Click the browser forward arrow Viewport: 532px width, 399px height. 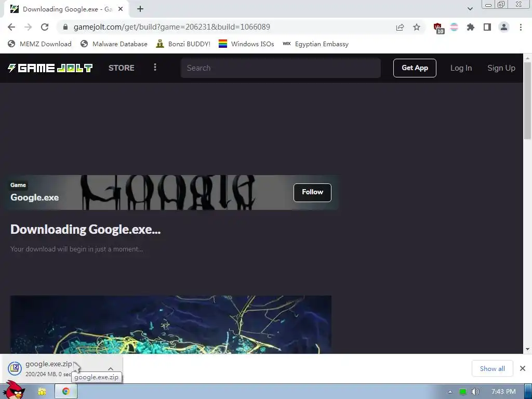(28, 27)
